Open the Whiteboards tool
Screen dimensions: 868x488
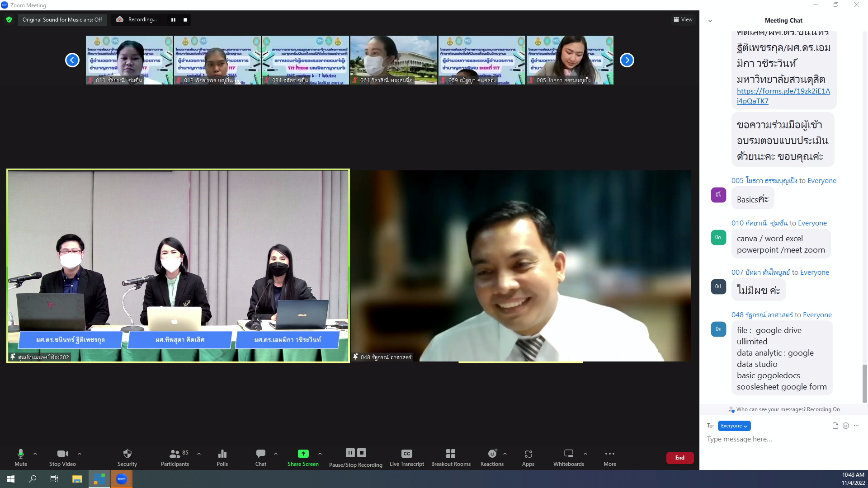pyautogui.click(x=568, y=454)
